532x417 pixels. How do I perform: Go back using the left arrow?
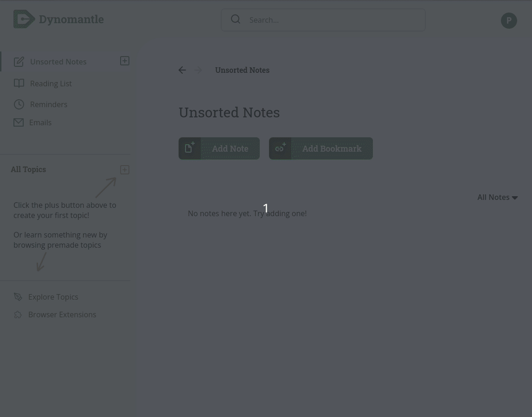[182, 70]
